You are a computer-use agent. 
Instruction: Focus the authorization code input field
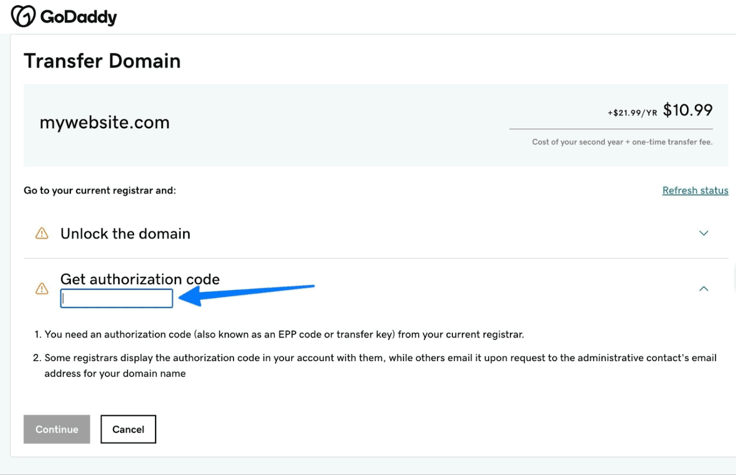click(x=116, y=299)
